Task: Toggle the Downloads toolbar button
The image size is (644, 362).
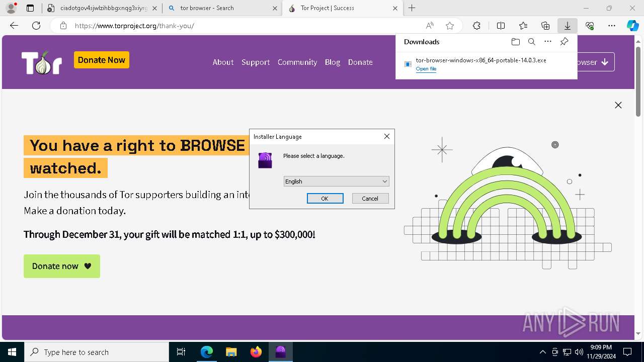Action: (x=567, y=26)
